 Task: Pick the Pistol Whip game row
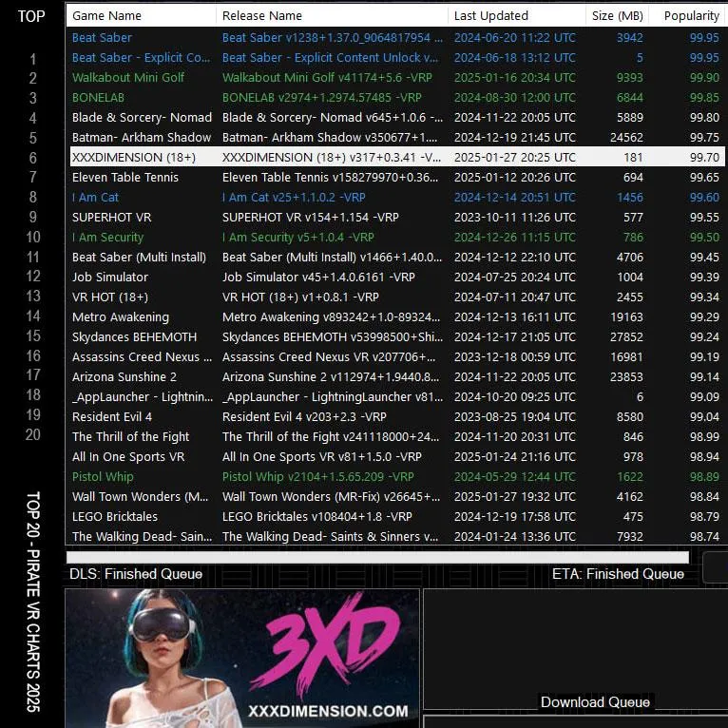pos(103,477)
